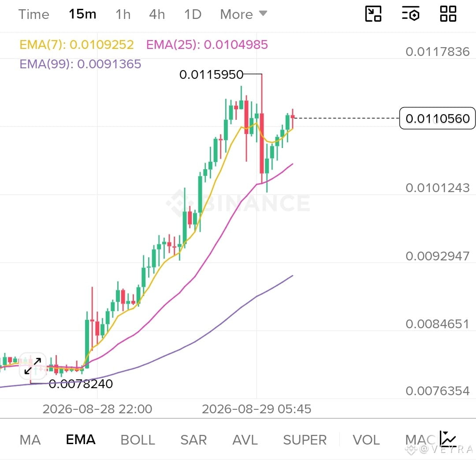Tap the 0.0076354 price axis label
Screen dimensions: 476x460
click(x=438, y=391)
